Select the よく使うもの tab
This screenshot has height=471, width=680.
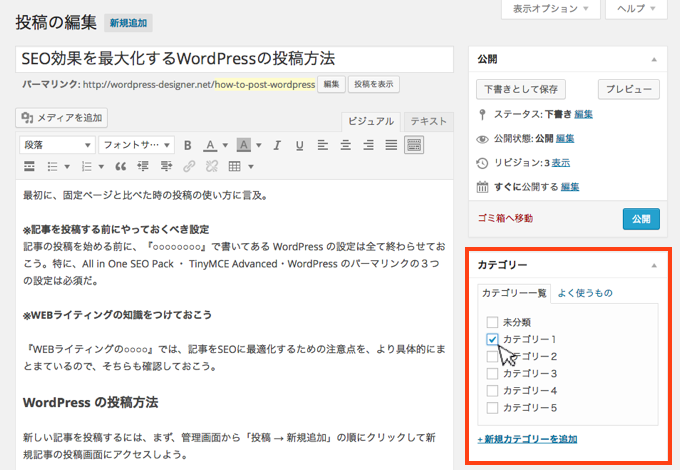(x=585, y=293)
